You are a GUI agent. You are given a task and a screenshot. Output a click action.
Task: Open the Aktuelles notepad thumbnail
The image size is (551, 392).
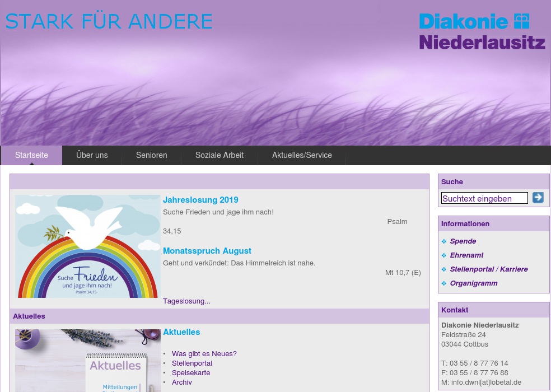[x=88, y=361]
